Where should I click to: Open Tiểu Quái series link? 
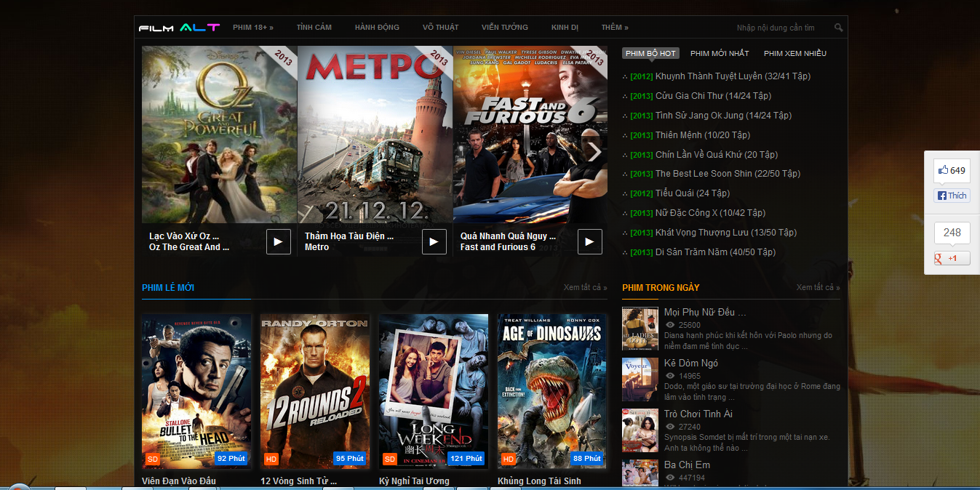click(x=693, y=193)
